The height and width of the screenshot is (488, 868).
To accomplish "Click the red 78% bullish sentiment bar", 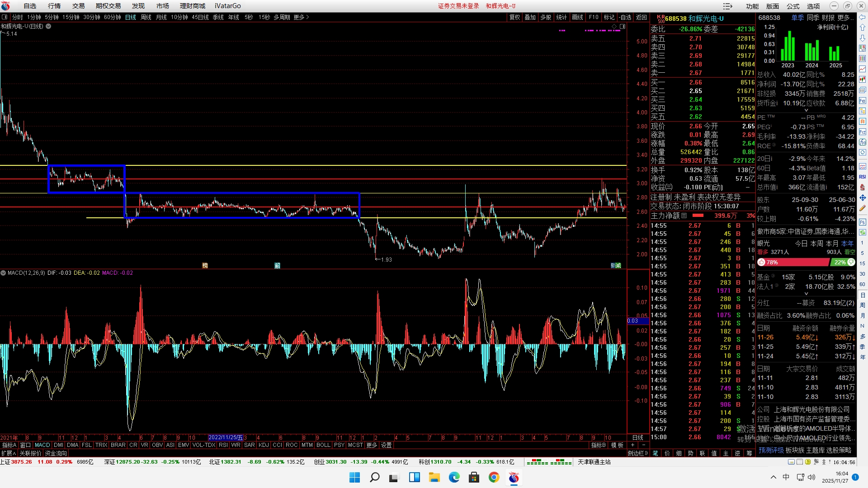I will pyautogui.click(x=793, y=262).
